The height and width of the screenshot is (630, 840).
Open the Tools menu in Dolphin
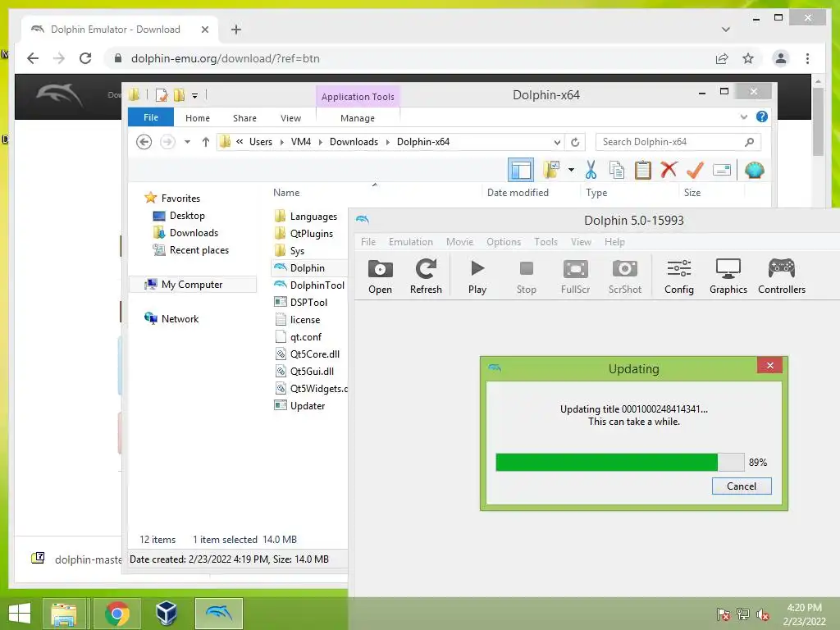[x=546, y=242]
